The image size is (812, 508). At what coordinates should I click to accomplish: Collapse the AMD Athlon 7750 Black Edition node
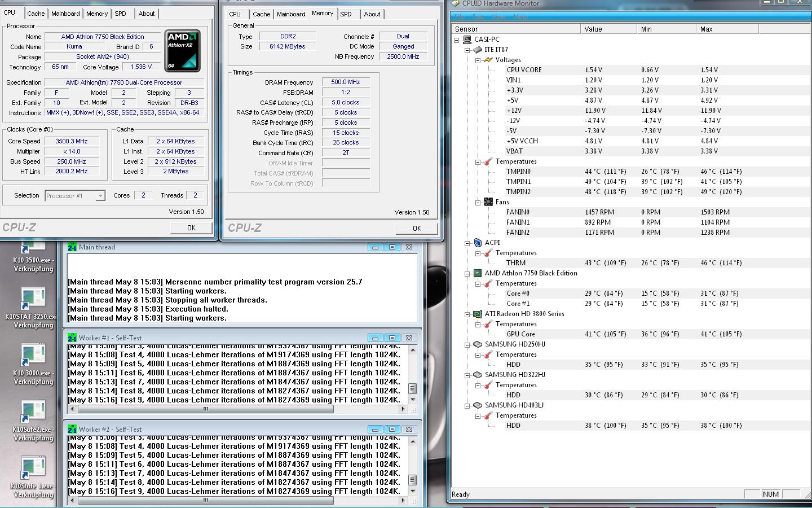coord(467,273)
